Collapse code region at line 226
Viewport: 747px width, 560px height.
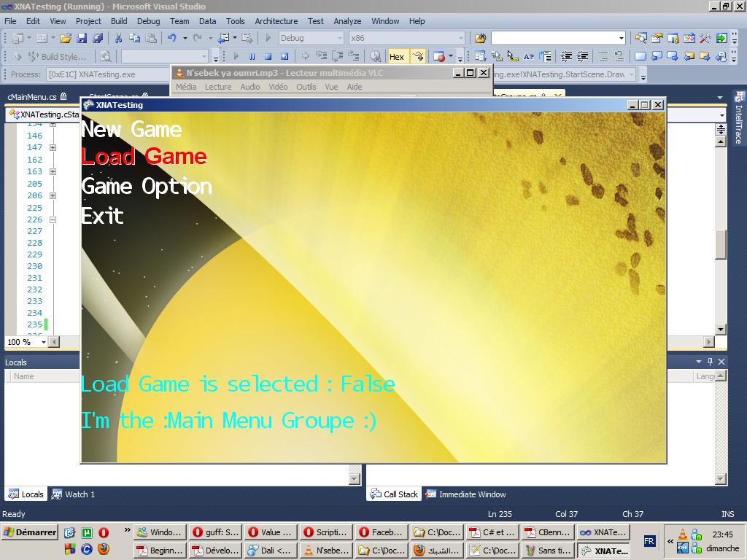53,219
